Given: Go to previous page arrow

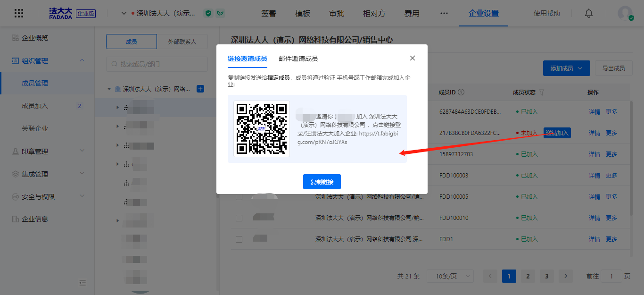Looking at the screenshot, I should point(490,276).
